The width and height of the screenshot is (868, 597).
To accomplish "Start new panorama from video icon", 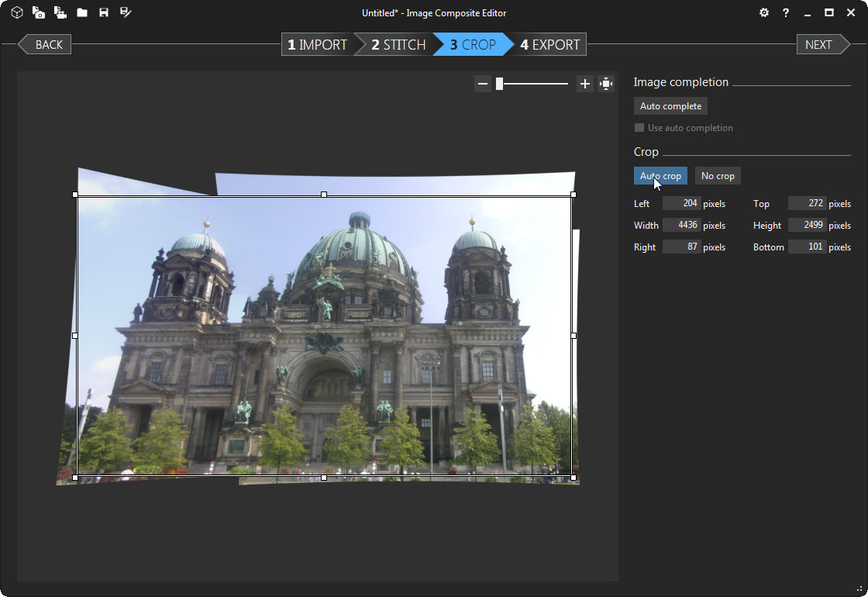I will [60, 12].
